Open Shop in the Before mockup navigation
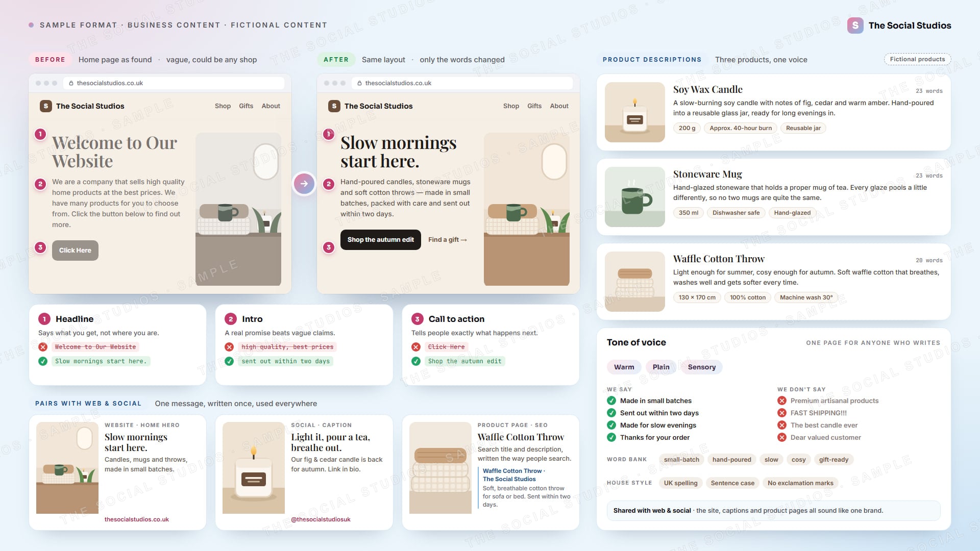This screenshot has width=980, height=551. 223,106
